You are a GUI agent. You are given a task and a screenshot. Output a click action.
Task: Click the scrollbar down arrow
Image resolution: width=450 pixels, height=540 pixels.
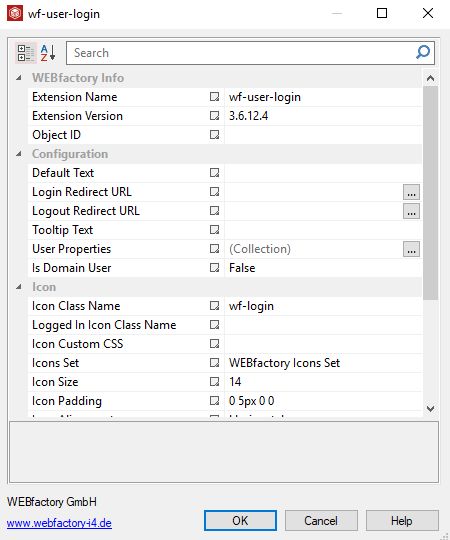pyautogui.click(x=430, y=409)
